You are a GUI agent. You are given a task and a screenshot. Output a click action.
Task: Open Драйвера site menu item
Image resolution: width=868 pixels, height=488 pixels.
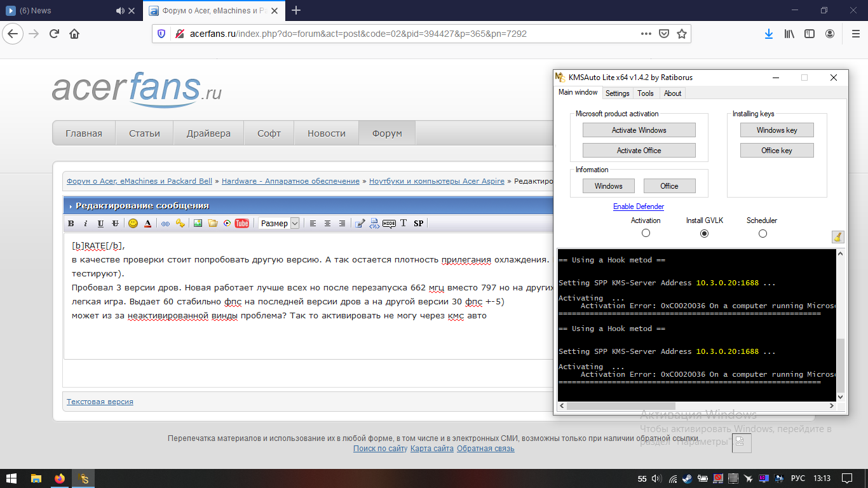point(208,133)
